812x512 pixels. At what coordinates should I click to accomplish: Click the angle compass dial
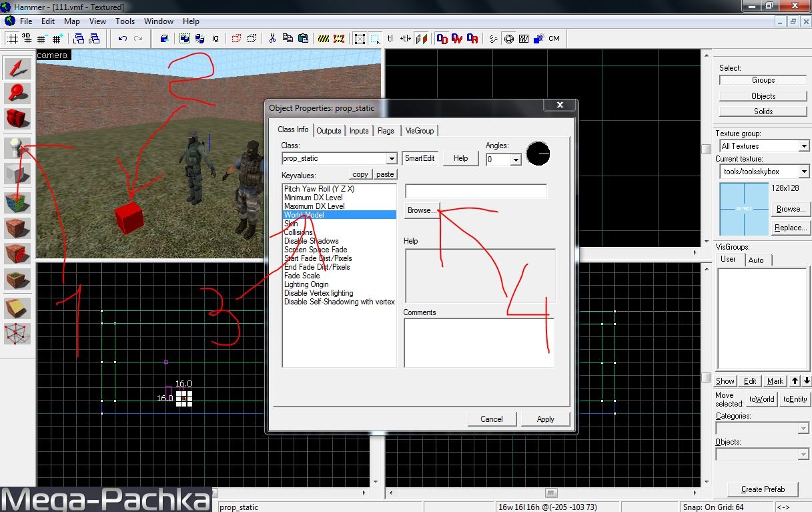[x=538, y=154]
